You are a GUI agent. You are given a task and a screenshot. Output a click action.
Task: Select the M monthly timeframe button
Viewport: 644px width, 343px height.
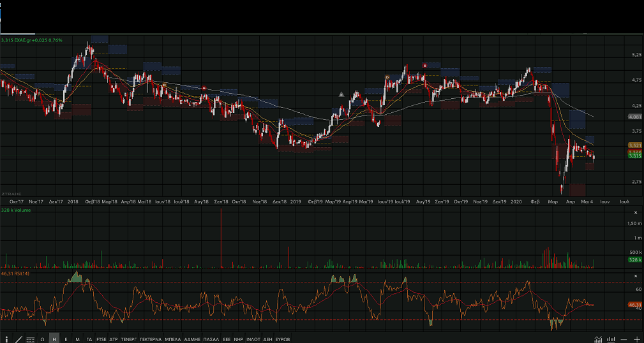pos(77,339)
